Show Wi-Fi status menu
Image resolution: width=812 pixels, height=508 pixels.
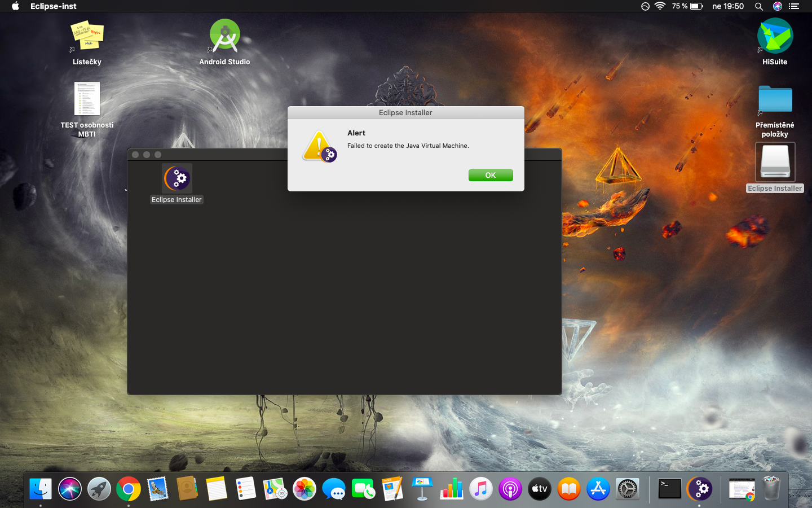[x=660, y=6]
